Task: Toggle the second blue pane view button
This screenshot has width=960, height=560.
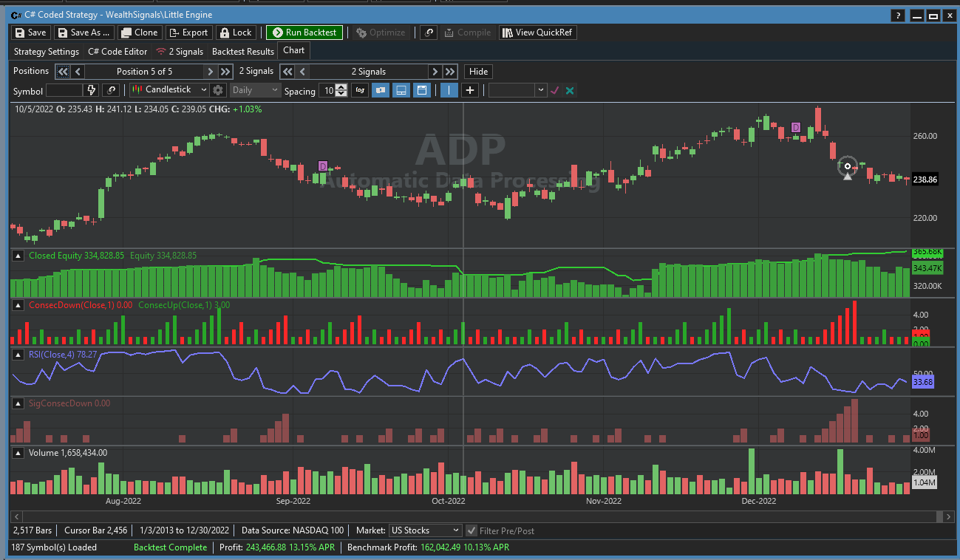Action: click(401, 90)
